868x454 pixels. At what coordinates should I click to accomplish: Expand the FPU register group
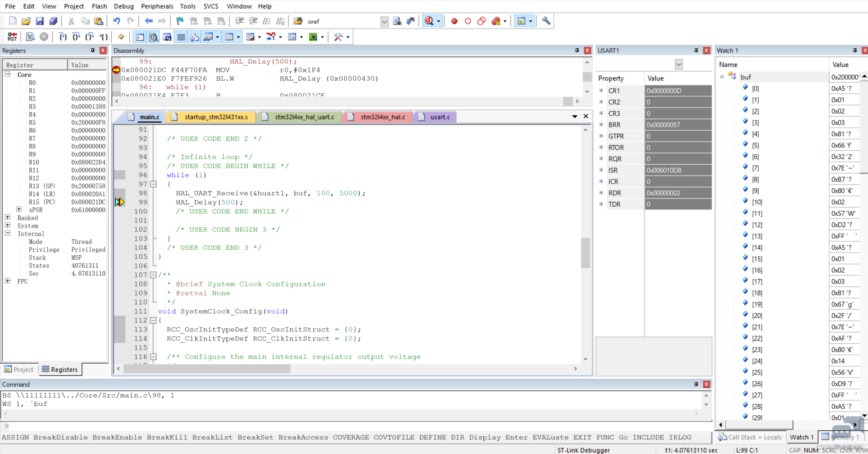tap(8, 281)
